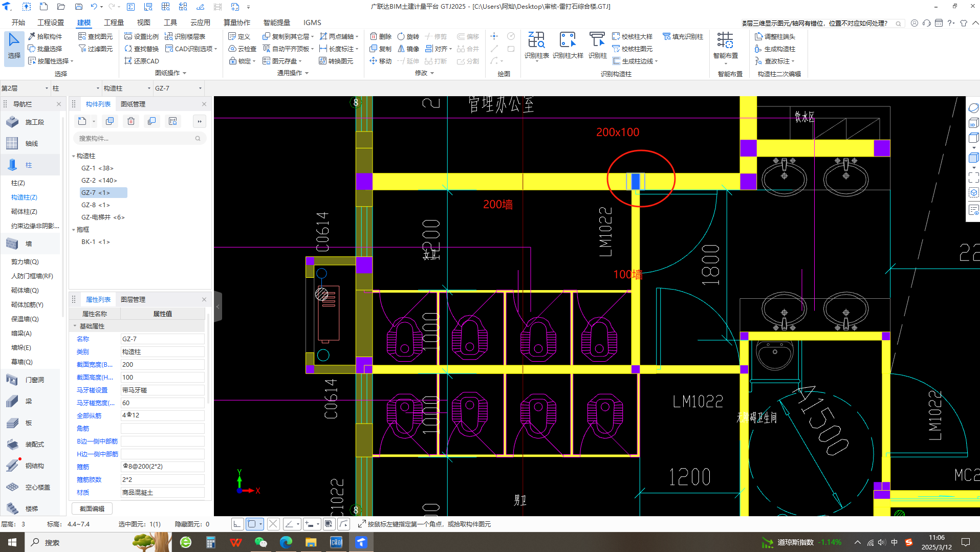Select BK-1 <1> component

click(96, 241)
